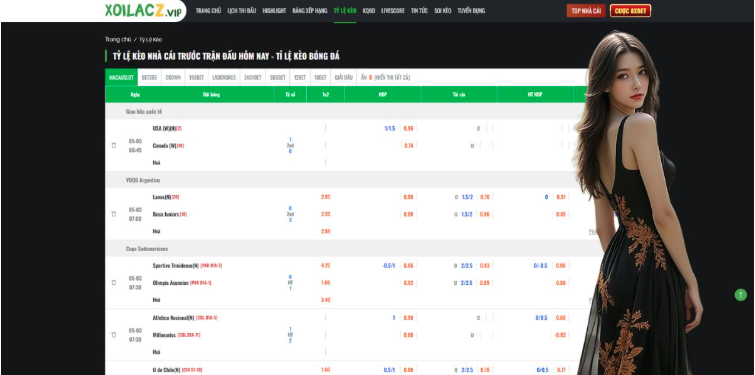Click the Lanus team name

pos(162,197)
